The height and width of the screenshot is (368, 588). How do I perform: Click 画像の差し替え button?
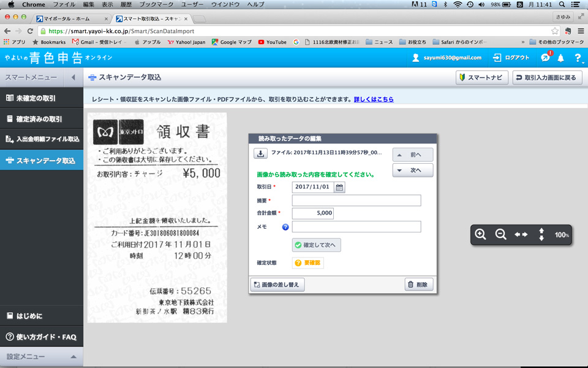tap(277, 285)
